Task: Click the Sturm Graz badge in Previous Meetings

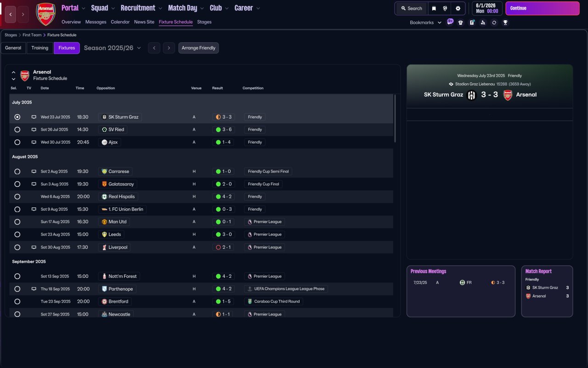Action: point(462,282)
